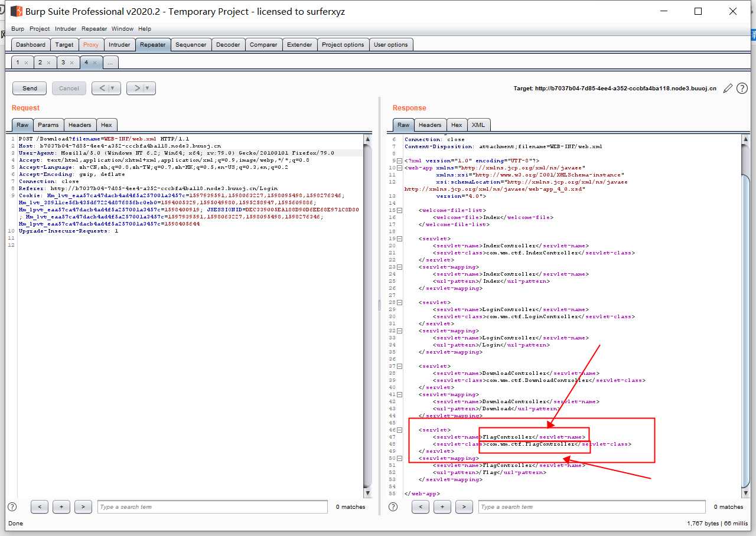Image resolution: width=756 pixels, height=536 pixels.
Task: Open the User options tab
Action: (390, 44)
